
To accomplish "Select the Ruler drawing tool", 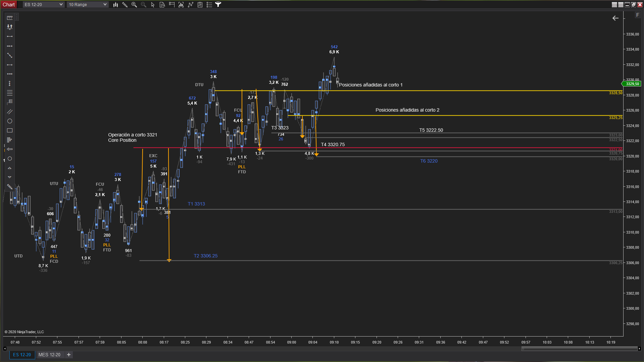I will pyautogui.click(x=10, y=18).
